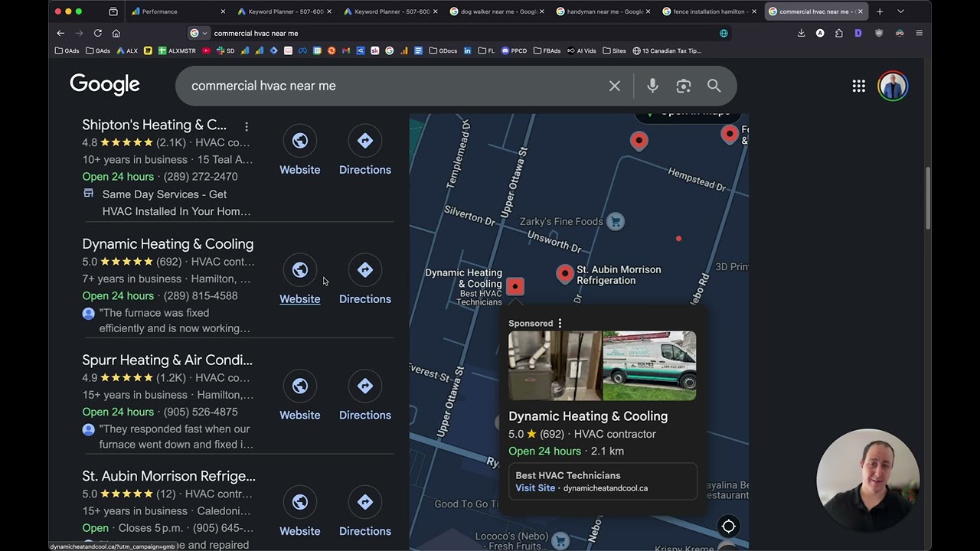Viewport: 980px width, 551px height.
Task: Click translate globe icon in address bar
Action: (x=724, y=33)
